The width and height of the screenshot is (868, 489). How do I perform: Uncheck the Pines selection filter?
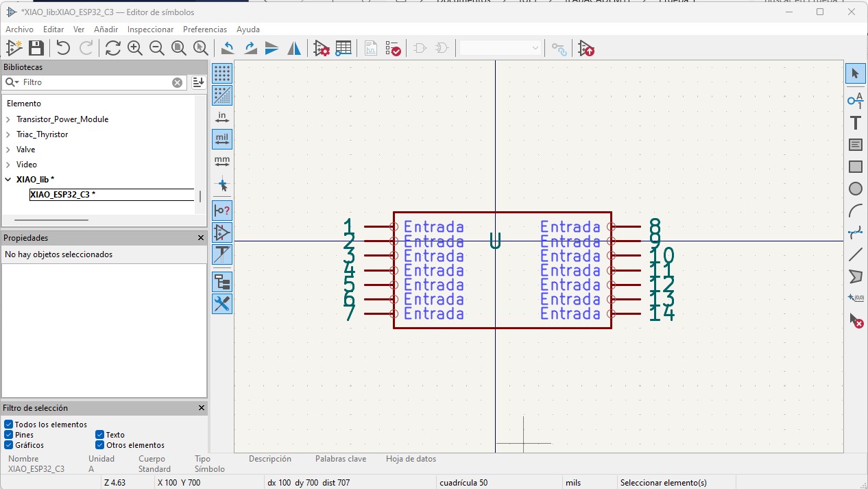coord(9,435)
